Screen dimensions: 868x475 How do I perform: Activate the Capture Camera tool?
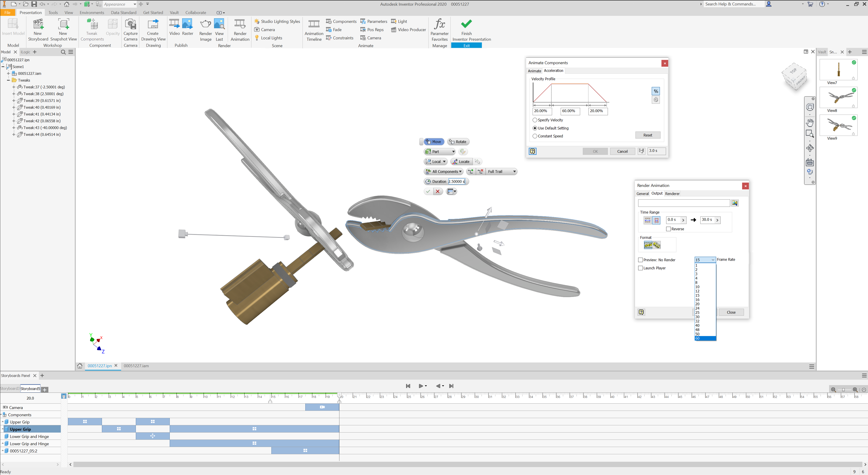tap(130, 29)
